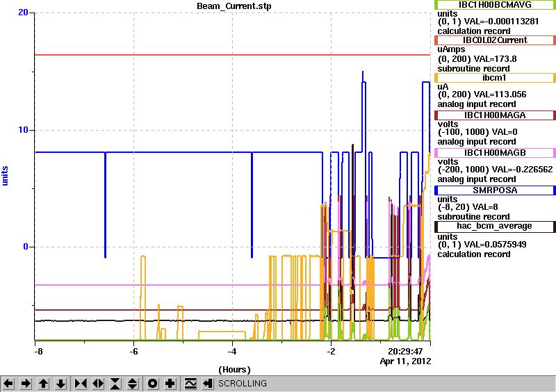Click the circle auto-scale icon

point(153,384)
